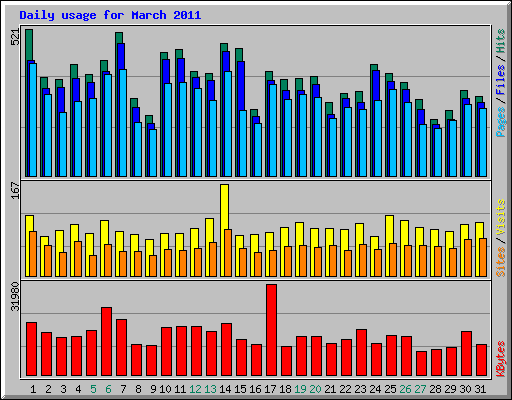Image resolution: width=512 pixels, height=400 pixels.
Task: Click the green day 6 axis label
Action: [108, 389]
